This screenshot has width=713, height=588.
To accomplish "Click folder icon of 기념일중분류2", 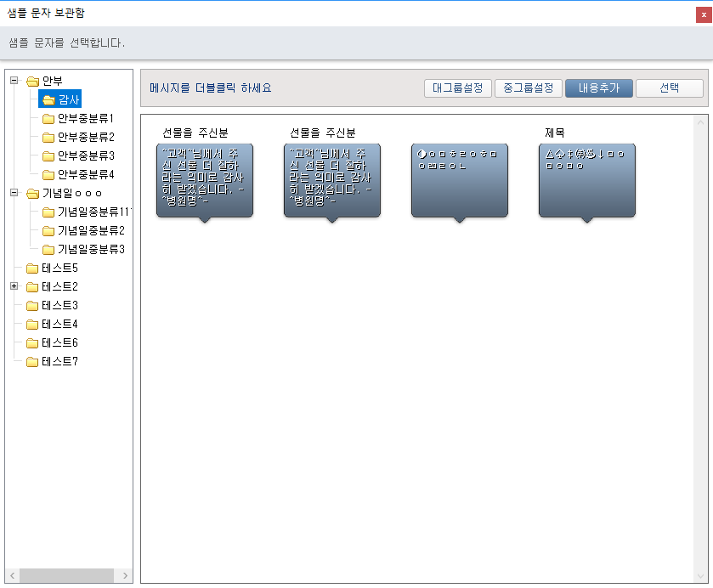I will point(48,231).
